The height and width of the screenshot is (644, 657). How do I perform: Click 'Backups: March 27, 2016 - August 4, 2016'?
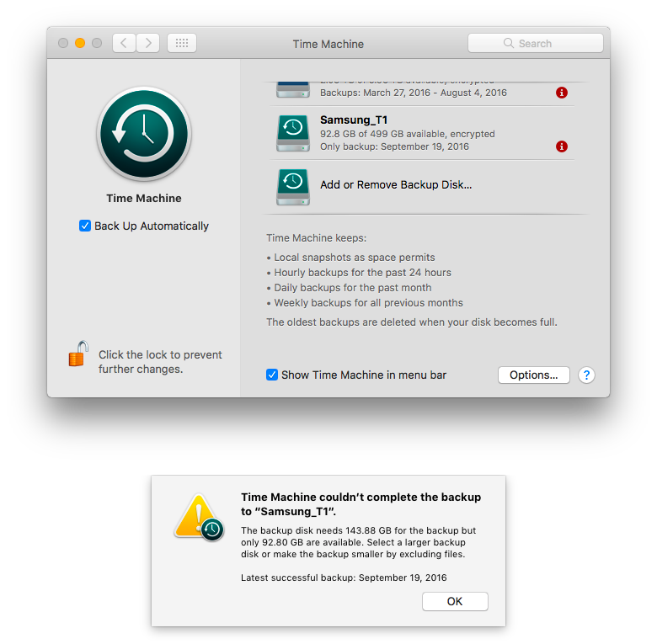coord(413,93)
